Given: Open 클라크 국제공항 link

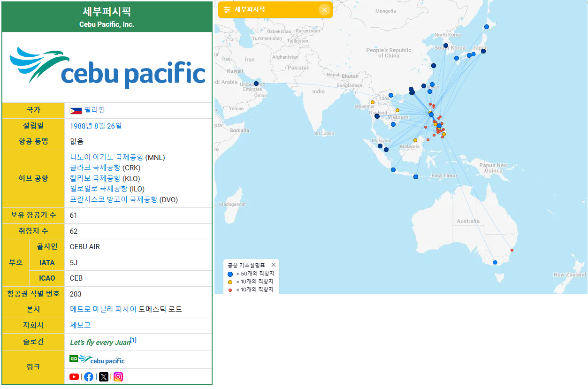Looking at the screenshot, I should coord(95,168).
